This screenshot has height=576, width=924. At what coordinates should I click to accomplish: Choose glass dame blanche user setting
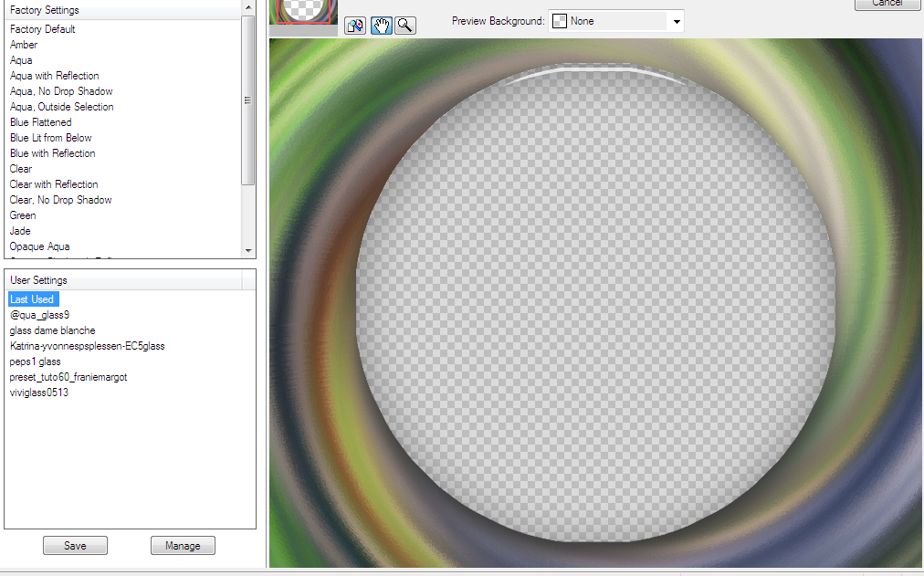pos(52,330)
